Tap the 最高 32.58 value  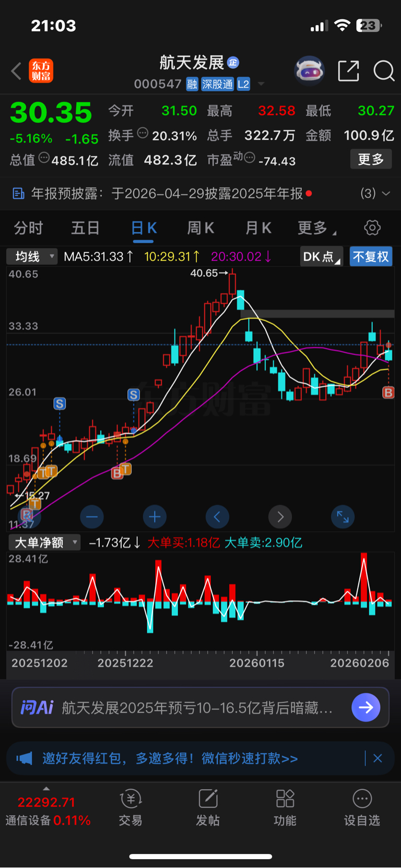tap(277, 111)
